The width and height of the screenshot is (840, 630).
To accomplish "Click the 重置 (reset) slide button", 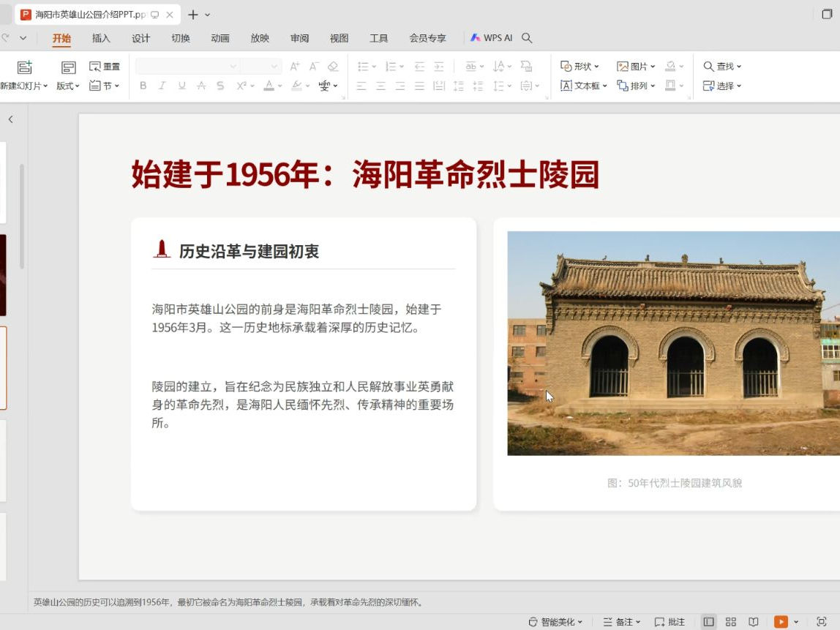I will coord(105,67).
